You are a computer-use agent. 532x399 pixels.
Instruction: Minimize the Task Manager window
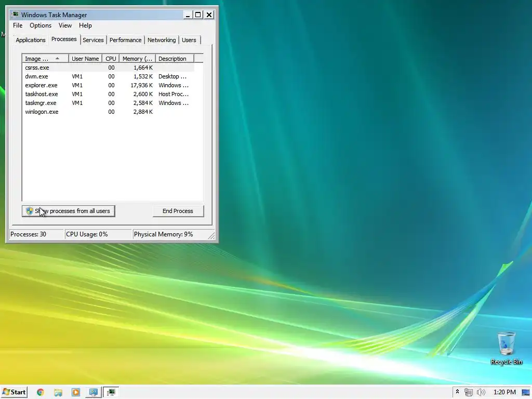tap(188, 15)
